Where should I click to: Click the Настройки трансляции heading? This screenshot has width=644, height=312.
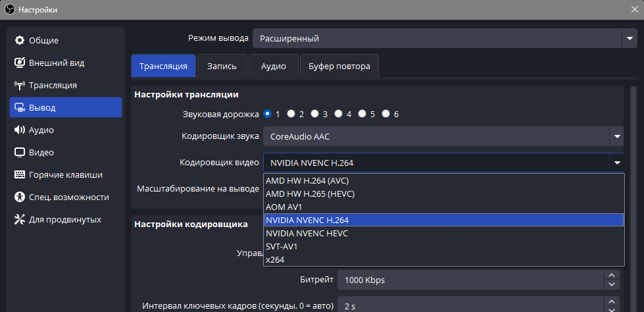tap(186, 95)
